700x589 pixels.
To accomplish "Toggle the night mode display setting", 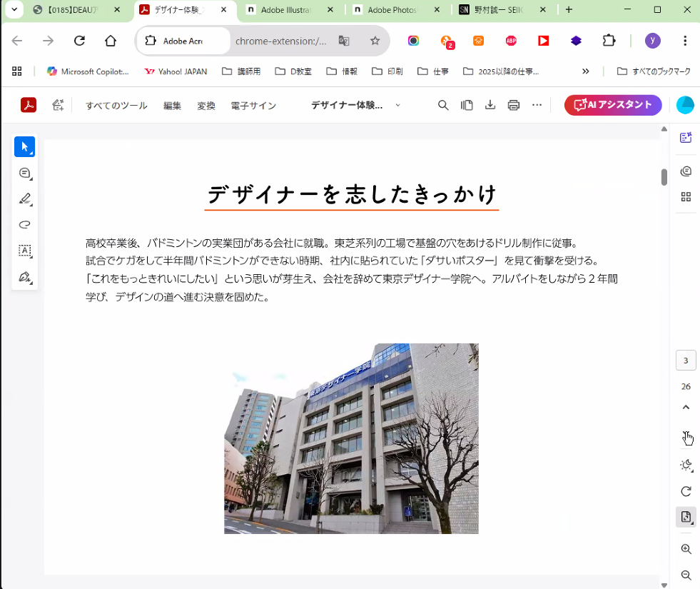I will click(x=686, y=465).
